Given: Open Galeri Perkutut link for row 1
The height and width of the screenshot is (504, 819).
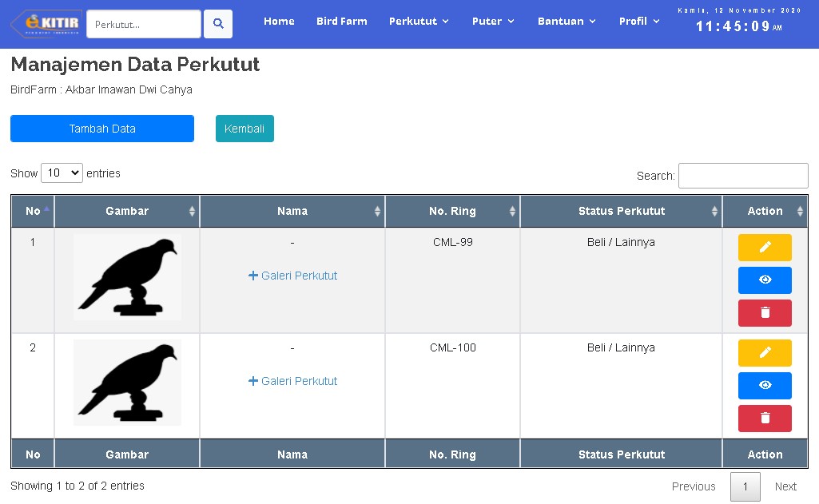Looking at the screenshot, I should [x=293, y=276].
